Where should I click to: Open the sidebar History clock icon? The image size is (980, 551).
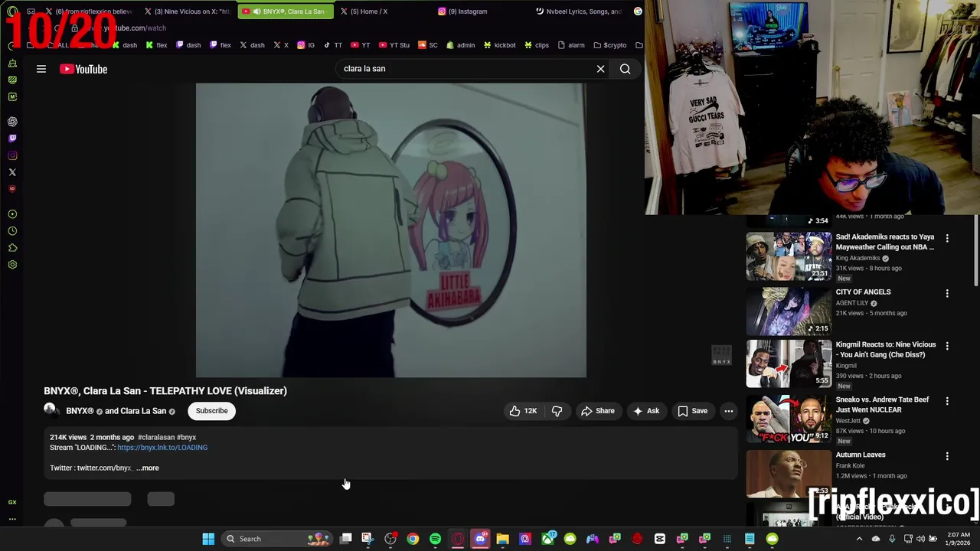click(x=12, y=231)
